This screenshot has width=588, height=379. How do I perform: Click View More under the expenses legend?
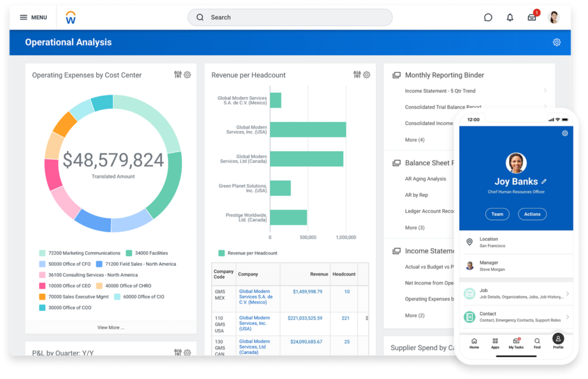(111, 327)
